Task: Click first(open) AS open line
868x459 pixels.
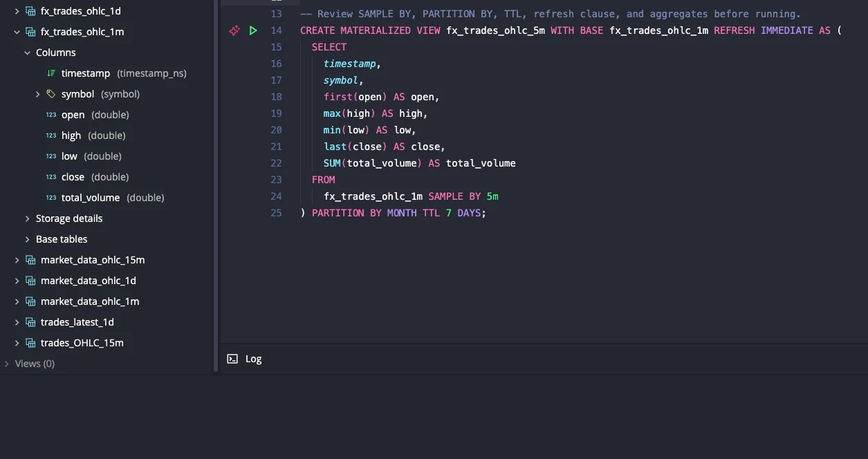Action: coord(382,97)
